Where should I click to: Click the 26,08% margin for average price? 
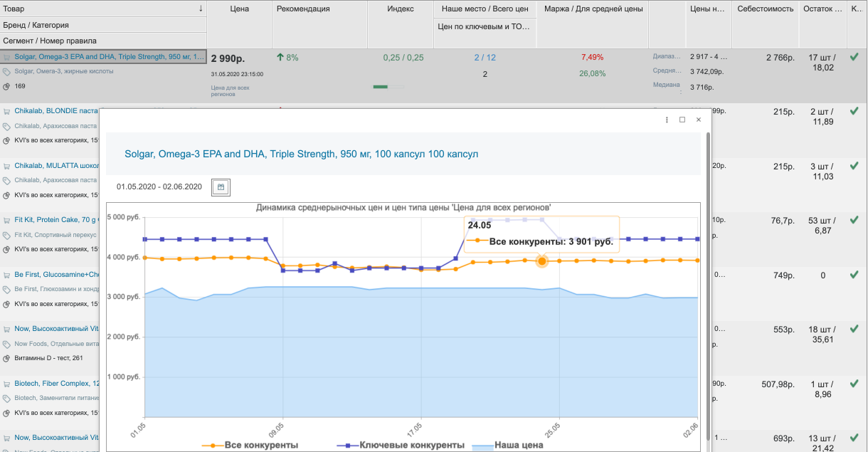pos(592,73)
